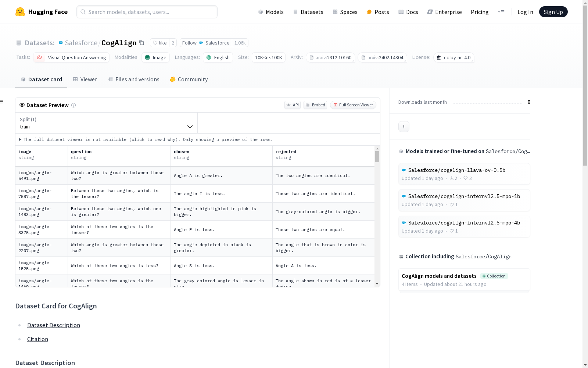Viewport: 588px width, 368px height.
Task: Go to the Pricing page
Action: pos(480,12)
